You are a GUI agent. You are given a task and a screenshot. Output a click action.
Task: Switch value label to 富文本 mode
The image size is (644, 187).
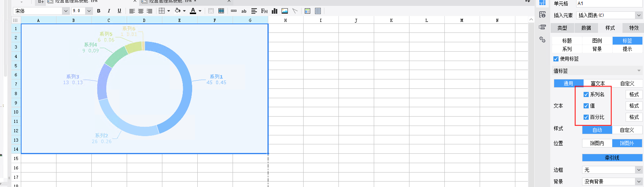click(x=598, y=83)
